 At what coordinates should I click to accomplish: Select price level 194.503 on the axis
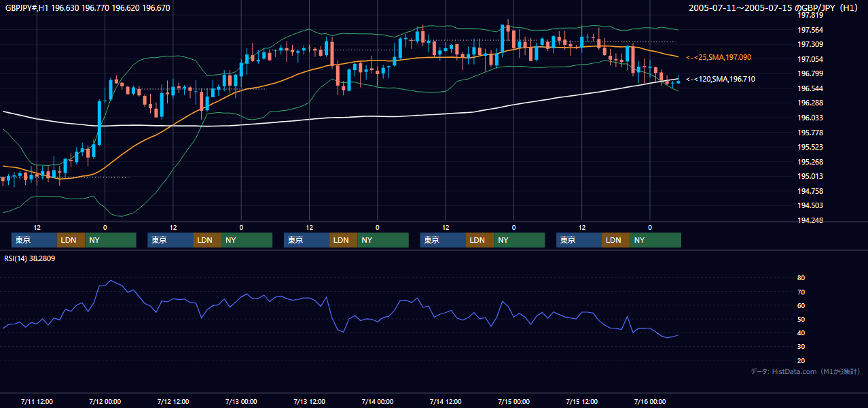(810, 205)
